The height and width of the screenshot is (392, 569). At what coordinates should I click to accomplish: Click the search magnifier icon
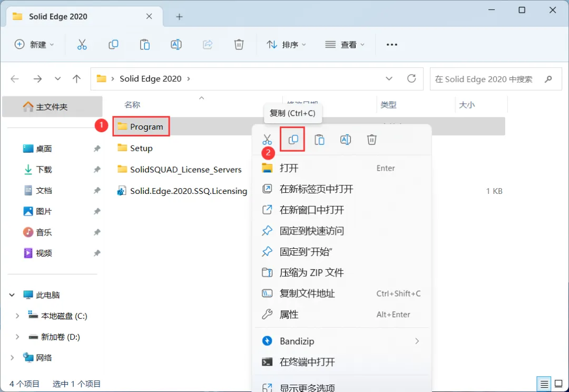click(548, 79)
